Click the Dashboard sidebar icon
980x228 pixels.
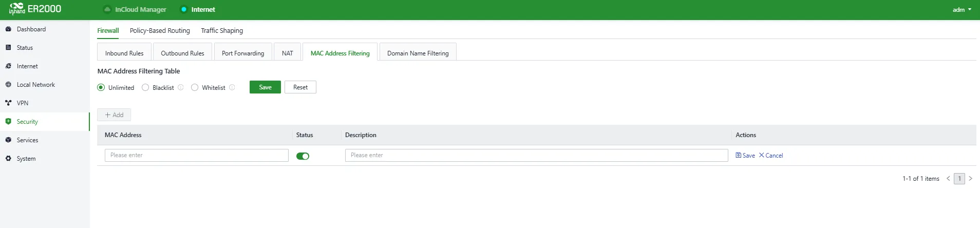pos(8,29)
